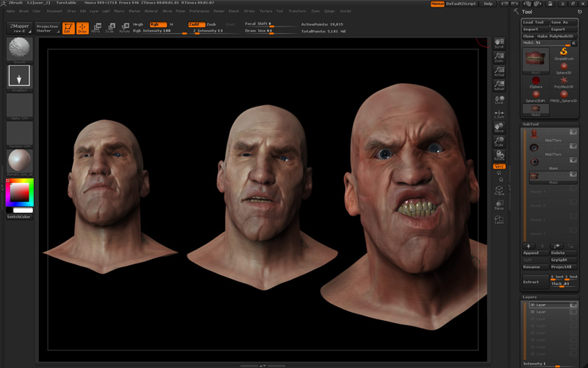Image resolution: width=588 pixels, height=368 pixels.
Task: Open the Help menu
Action: click(488, 4)
